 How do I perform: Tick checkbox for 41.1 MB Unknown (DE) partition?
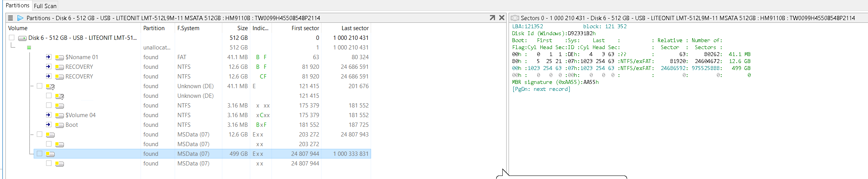[40, 86]
